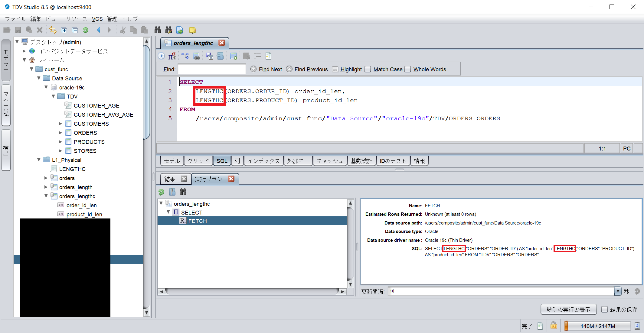Screen dimensions: 644x333
Task: Open the ファイル menu
Action: click(16, 19)
